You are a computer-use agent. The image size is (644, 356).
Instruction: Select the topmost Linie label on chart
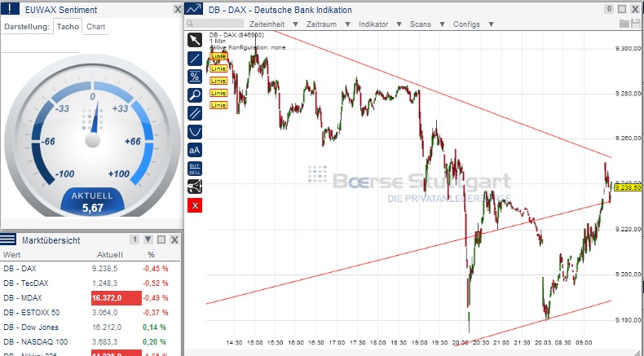click(x=218, y=56)
